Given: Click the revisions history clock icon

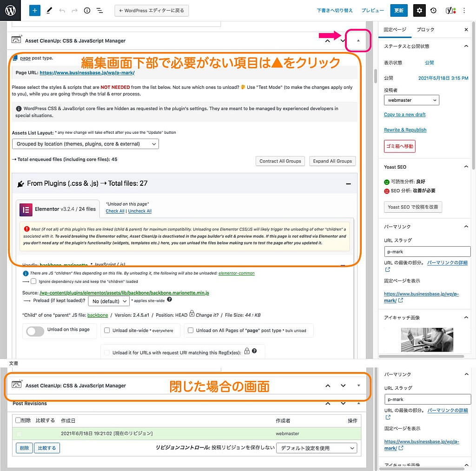Looking at the screenshot, I should [x=433, y=10].
